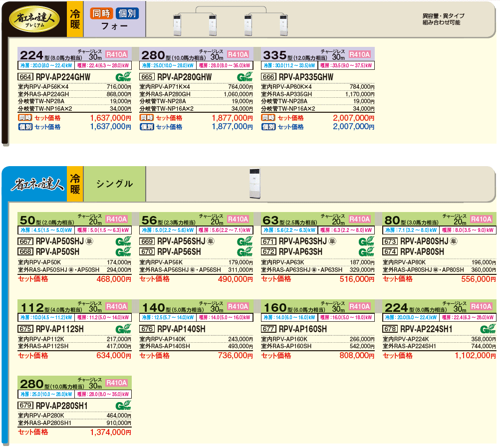
Task: Click the set price 490,000円
Action: click(236, 279)
